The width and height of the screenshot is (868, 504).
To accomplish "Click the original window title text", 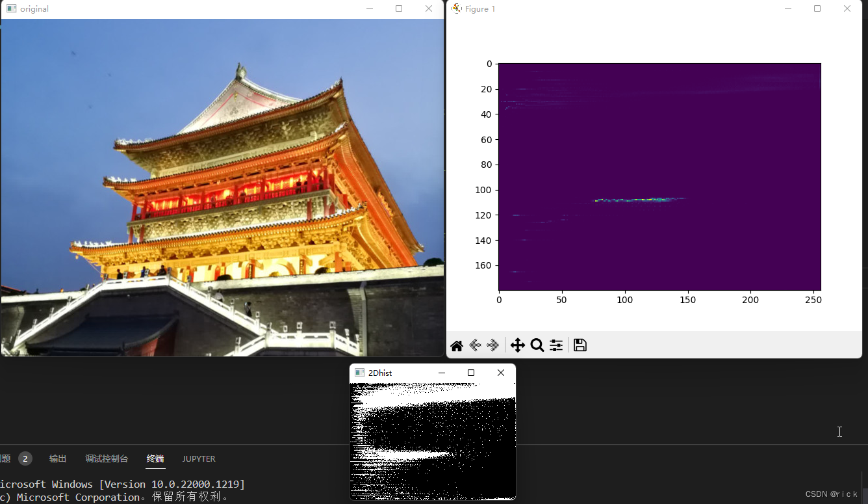I will pos(34,9).
